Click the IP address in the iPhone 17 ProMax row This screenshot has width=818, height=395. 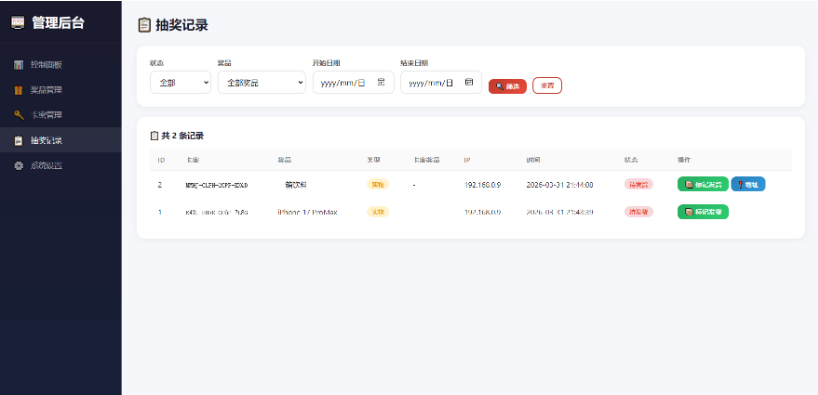tap(483, 212)
